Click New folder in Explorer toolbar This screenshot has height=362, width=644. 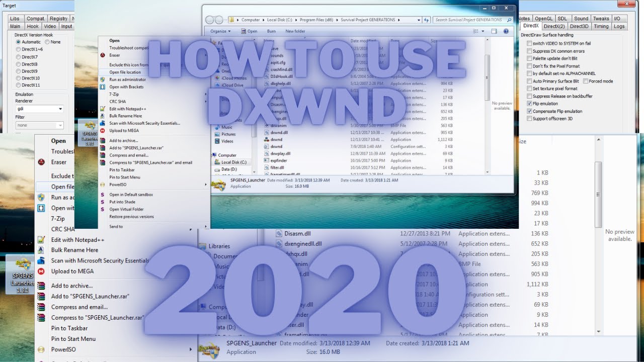point(295,31)
